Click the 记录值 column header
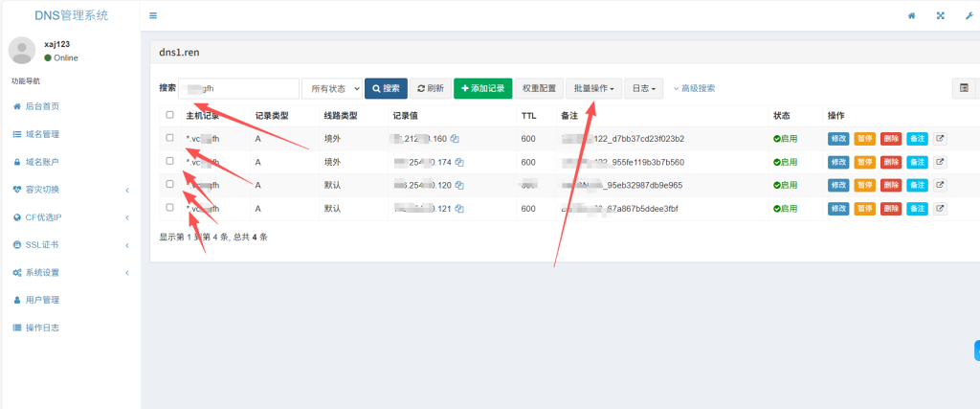The width and height of the screenshot is (980, 409). [405, 116]
